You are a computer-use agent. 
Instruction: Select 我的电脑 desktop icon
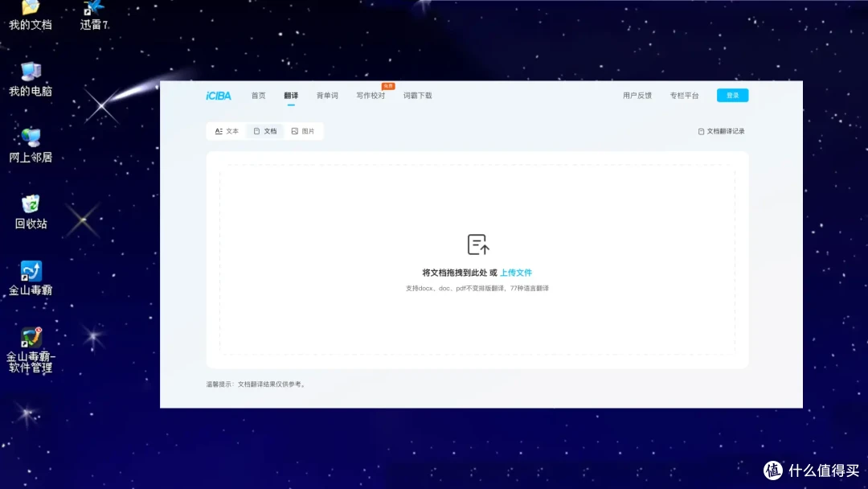click(x=31, y=79)
